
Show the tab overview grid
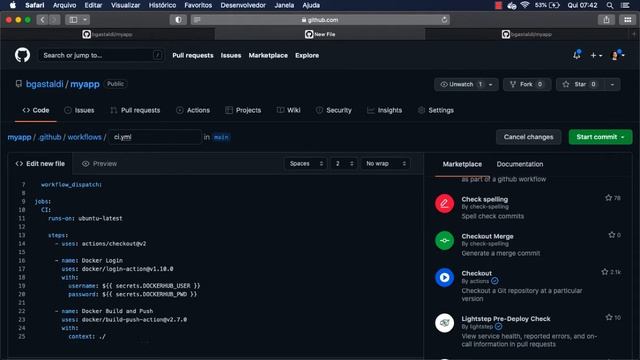click(x=628, y=20)
